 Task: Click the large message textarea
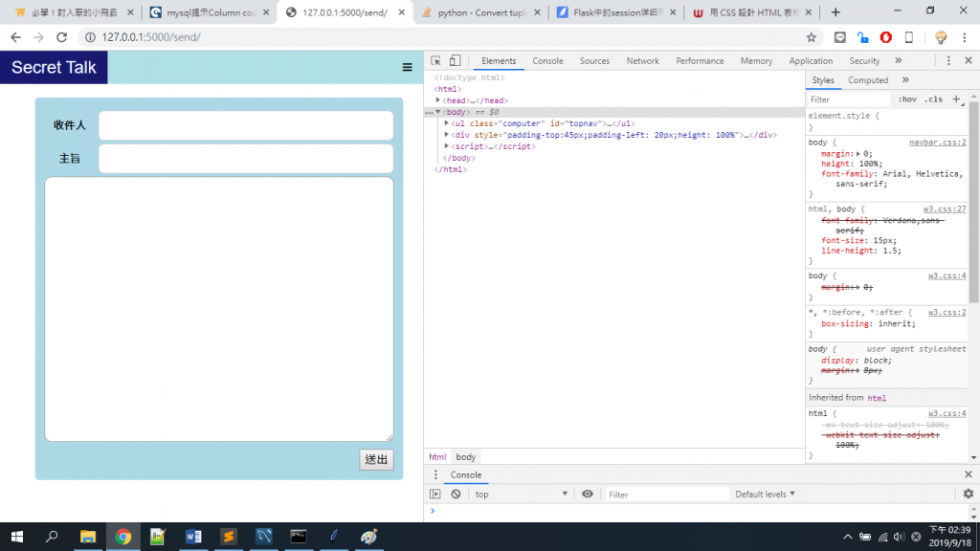pyautogui.click(x=219, y=309)
